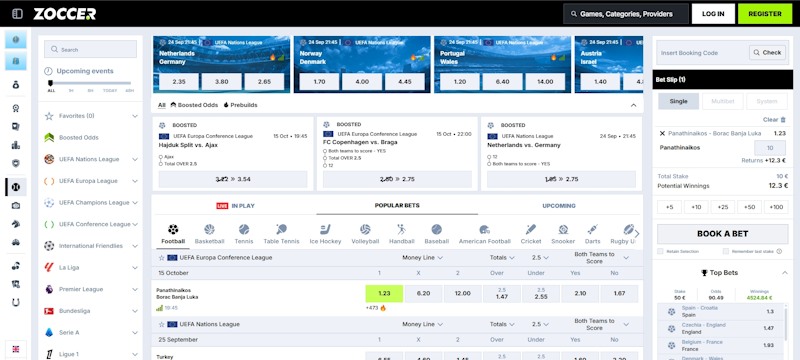The width and height of the screenshot is (800, 360).
Task: Add the boosted 3.54 Hajduk Split bet
Action: [x=233, y=179]
